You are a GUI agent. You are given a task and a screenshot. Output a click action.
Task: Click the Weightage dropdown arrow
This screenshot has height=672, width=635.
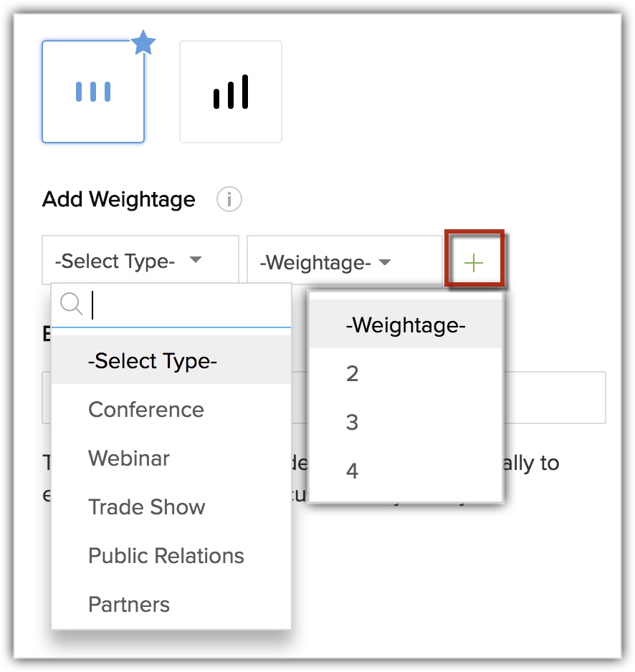pos(385,263)
